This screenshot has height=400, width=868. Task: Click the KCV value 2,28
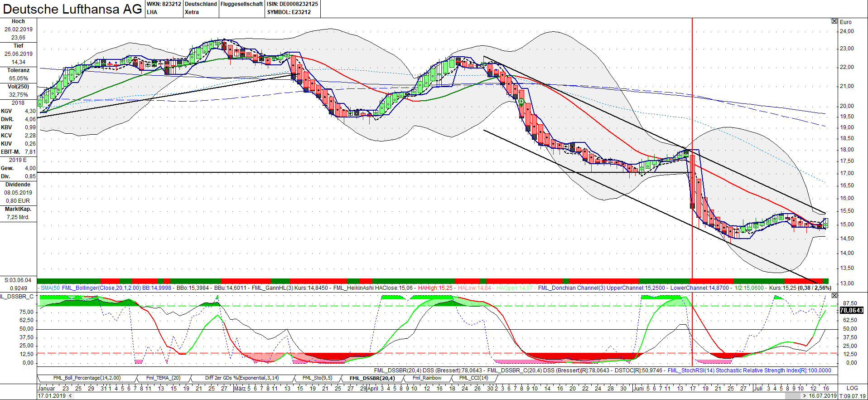pos(30,136)
